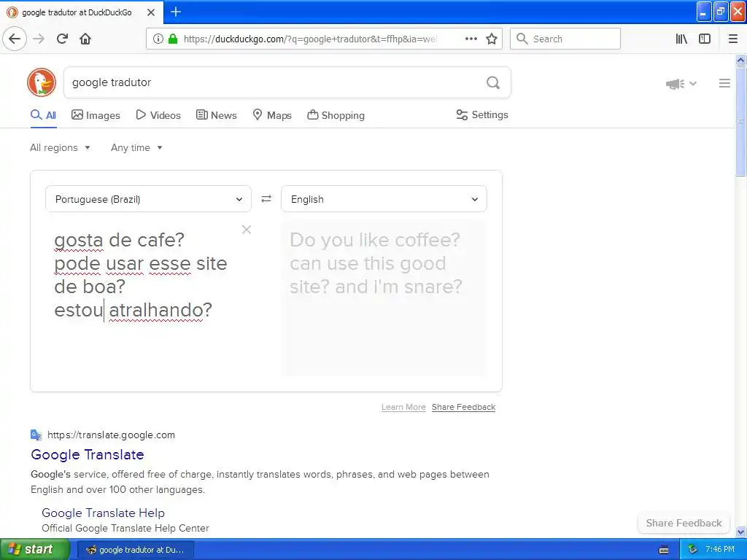Click the system tray network icon
Screen dimensions: 747x560
(693, 550)
